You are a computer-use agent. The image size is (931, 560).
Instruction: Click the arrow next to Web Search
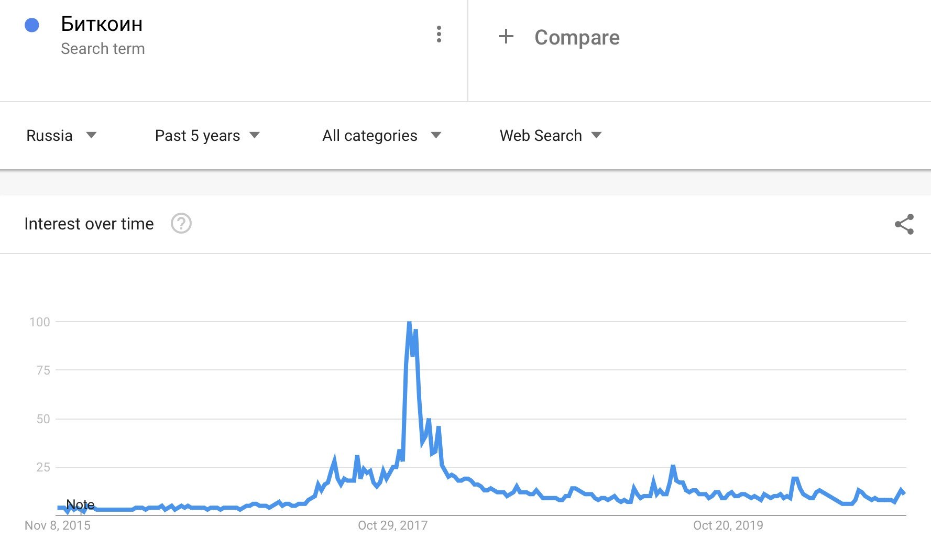tap(596, 135)
